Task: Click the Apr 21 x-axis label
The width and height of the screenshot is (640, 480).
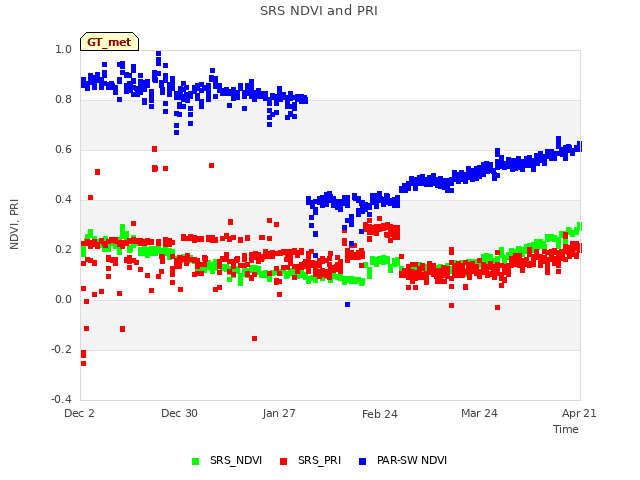Action: pyautogui.click(x=579, y=413)
